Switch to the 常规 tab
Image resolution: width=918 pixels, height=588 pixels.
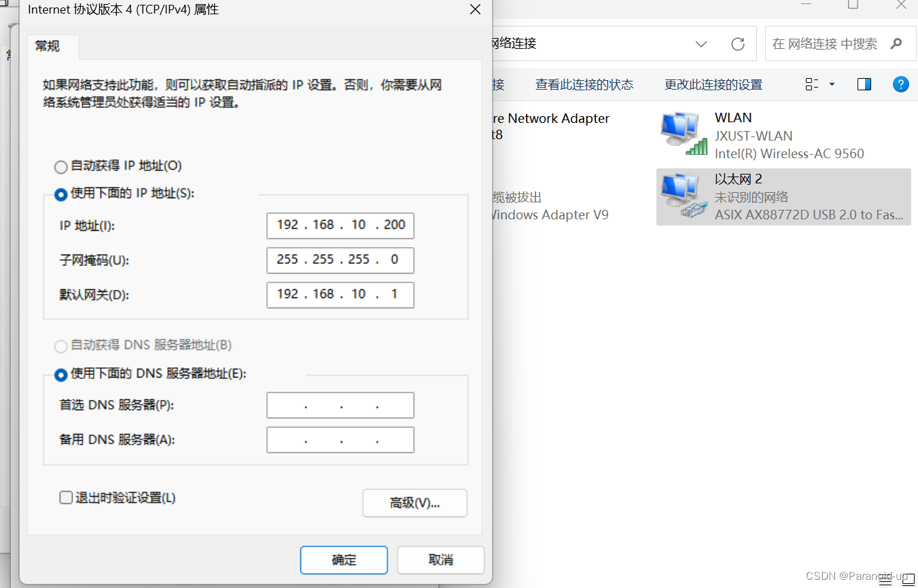tap(46, 46)
